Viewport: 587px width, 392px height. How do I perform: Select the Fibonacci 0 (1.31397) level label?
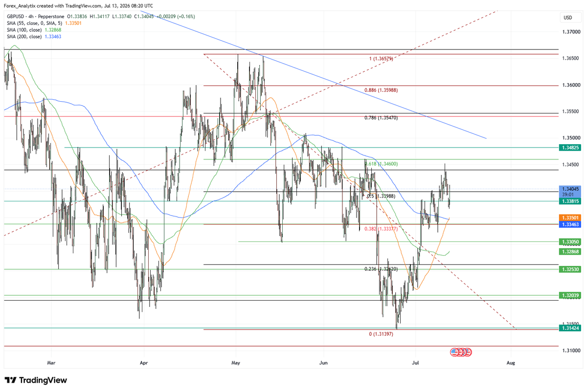pos(381,334)
